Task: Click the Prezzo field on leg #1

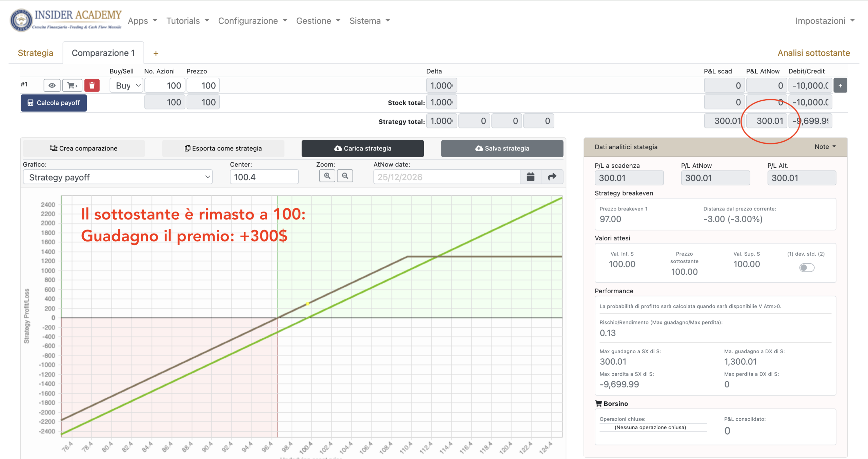Action: [203, 85]
